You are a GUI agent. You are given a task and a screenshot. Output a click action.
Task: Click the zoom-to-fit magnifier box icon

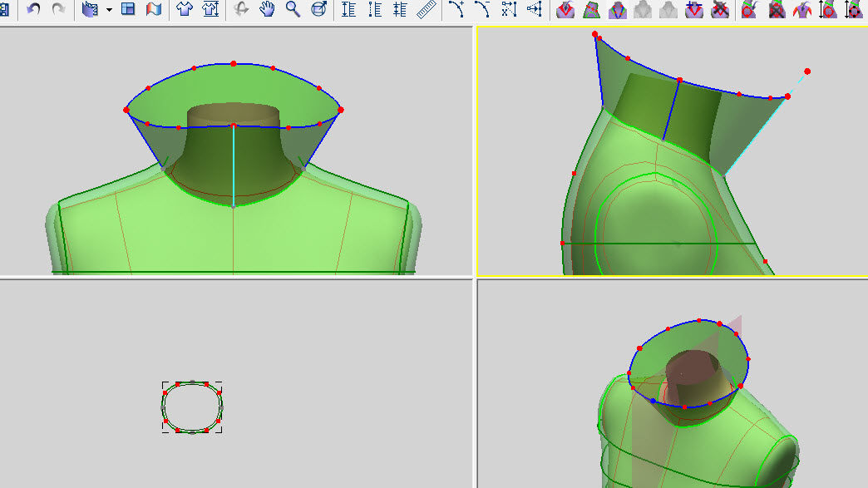[x=318, y=9]
